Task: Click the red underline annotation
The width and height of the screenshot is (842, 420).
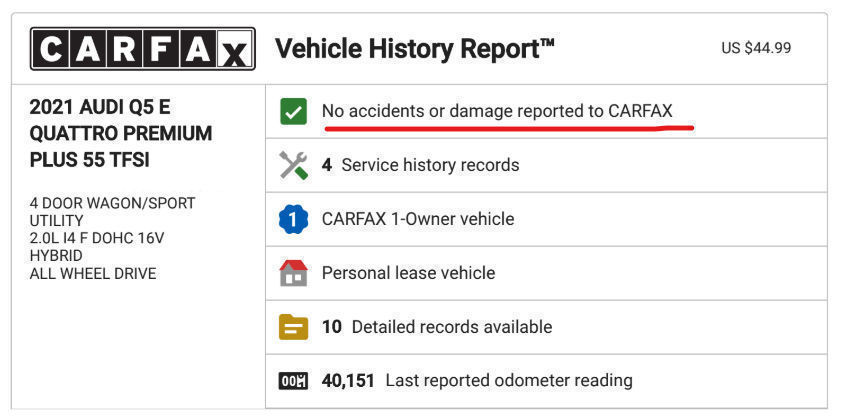Action: [509, 128]
